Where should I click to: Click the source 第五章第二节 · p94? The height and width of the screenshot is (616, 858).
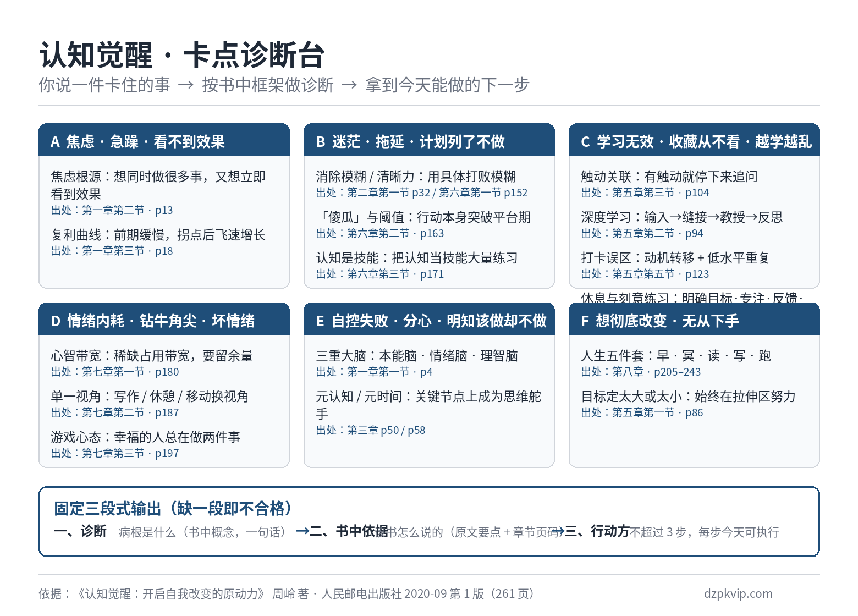pos(642,233)
